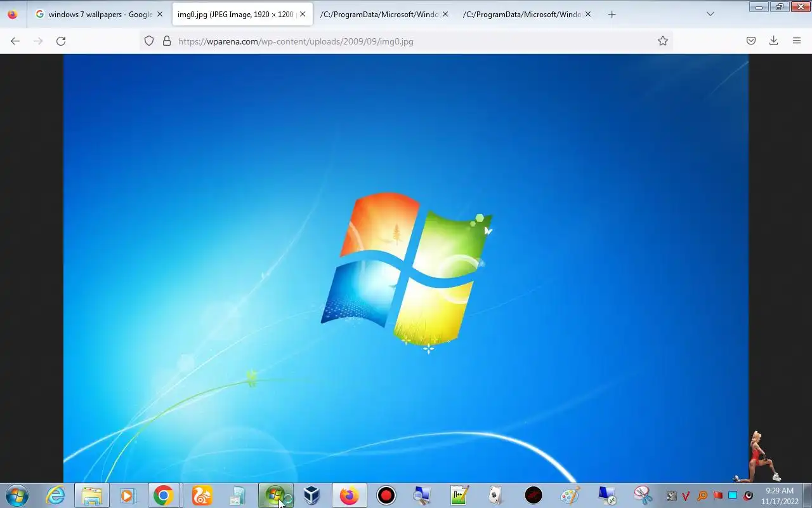812x508 pixels.
Task: Click the taskbar clock showing 9:29 AM
Action: click(x=780, y=496)
